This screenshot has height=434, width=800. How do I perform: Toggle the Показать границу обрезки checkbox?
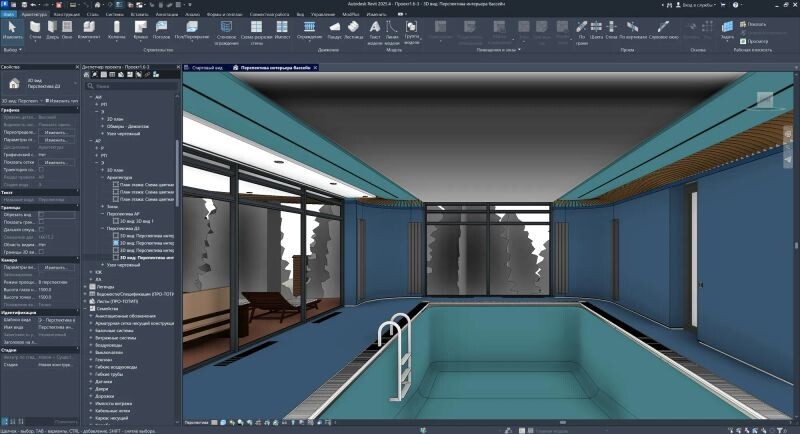tap(41, 222)
